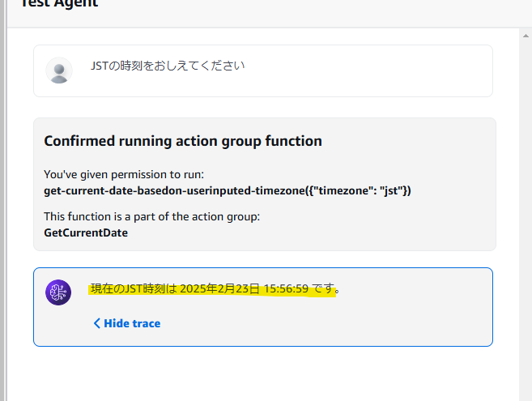The image size is (532, 401).
Task: Select the user message JSTの時刻をおしえてください
Action: pos(168,66)
